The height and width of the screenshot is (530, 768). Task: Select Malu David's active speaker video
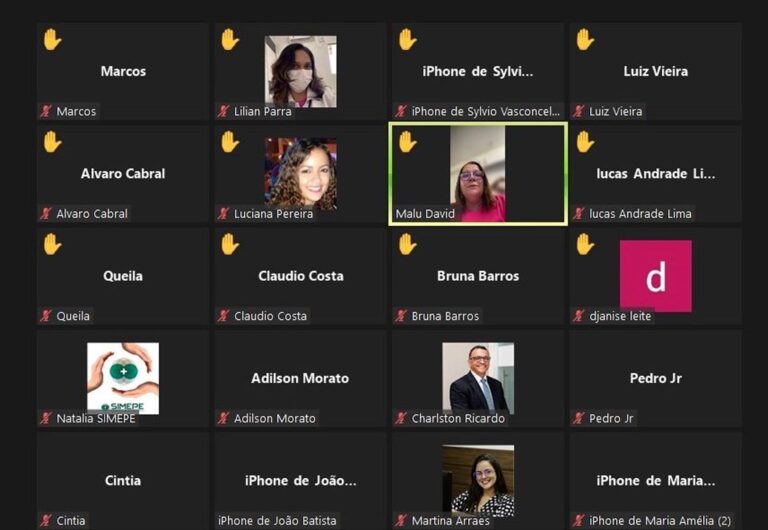coord(478,174)
